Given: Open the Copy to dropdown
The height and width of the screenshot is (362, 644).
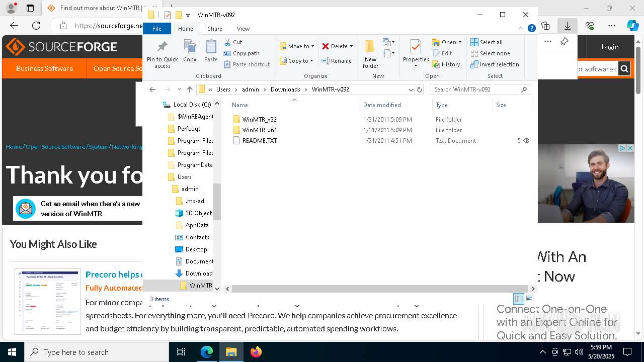Looking at the screenshot, I should [296, 61].
